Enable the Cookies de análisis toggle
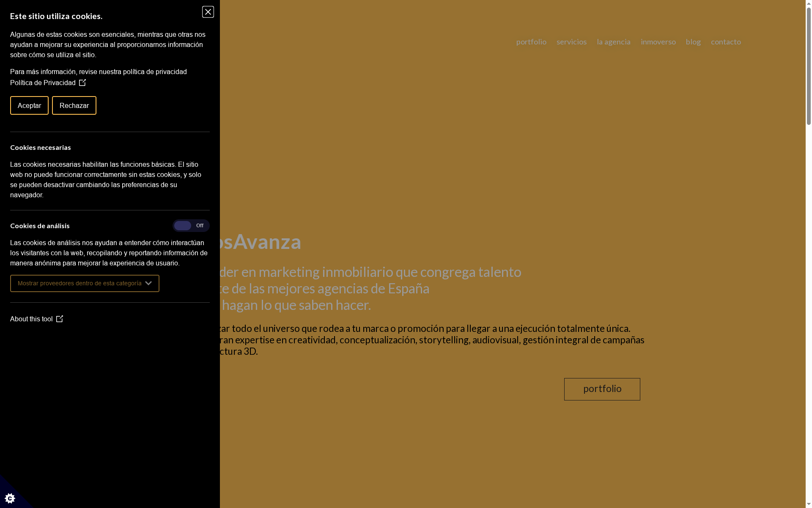Viewport: 812px width, 508px height. pos(191,226)
